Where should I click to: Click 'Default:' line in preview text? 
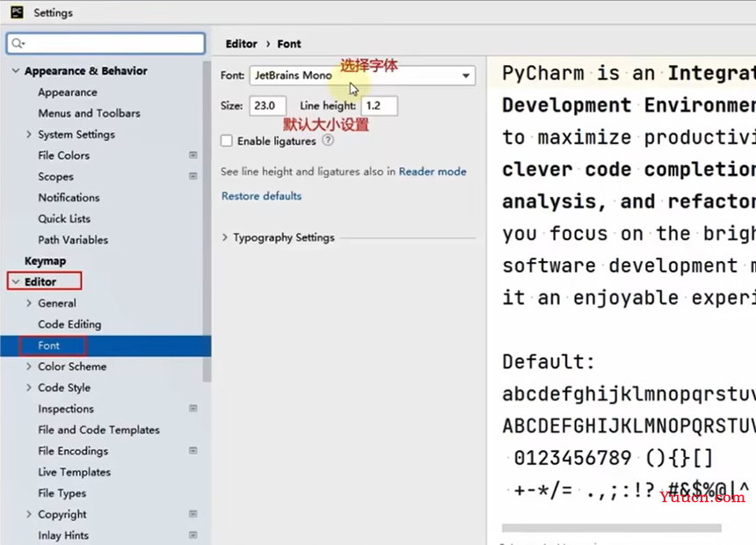pos(549,362)
